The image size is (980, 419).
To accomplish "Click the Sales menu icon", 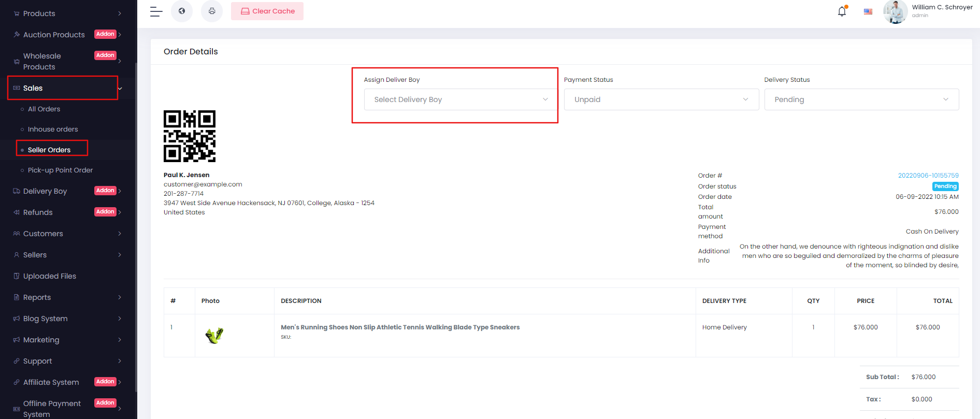I will (17, 88).
